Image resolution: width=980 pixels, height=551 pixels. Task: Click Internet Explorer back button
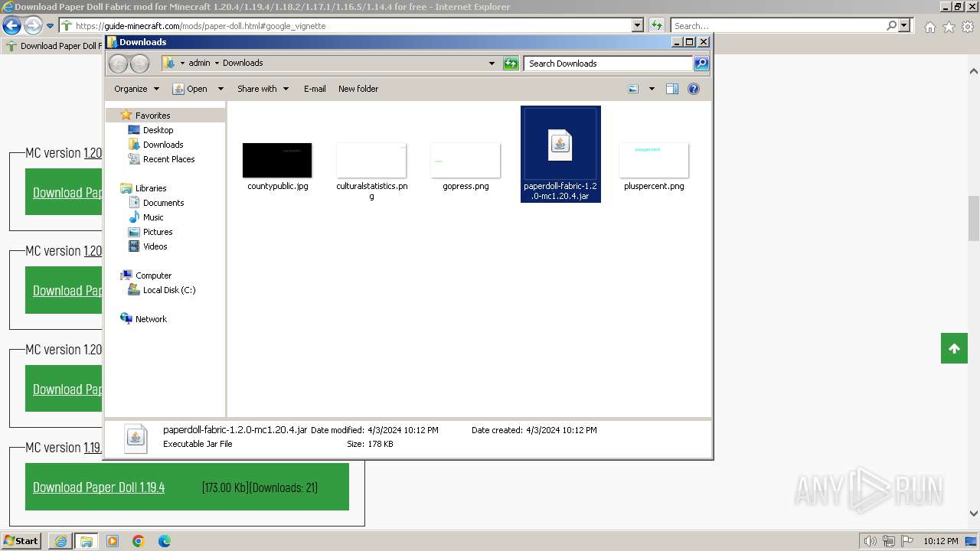(11, 25)
